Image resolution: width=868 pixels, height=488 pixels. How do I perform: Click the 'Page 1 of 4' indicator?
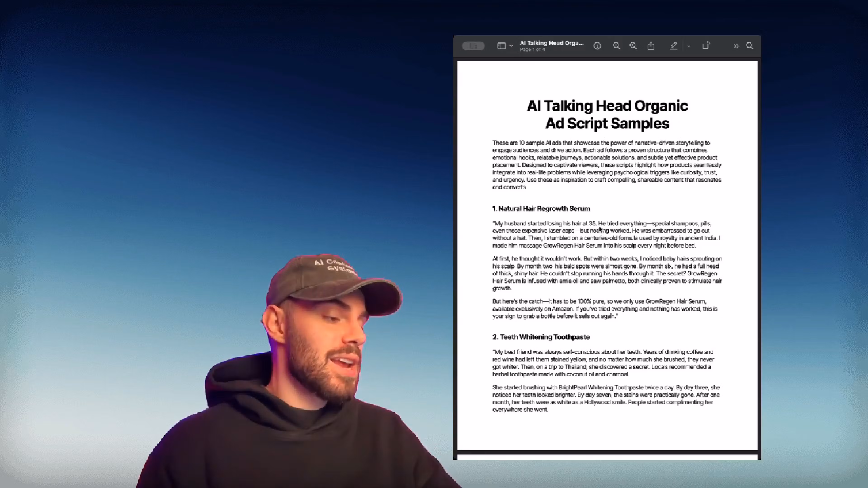(x=532, y=50)
